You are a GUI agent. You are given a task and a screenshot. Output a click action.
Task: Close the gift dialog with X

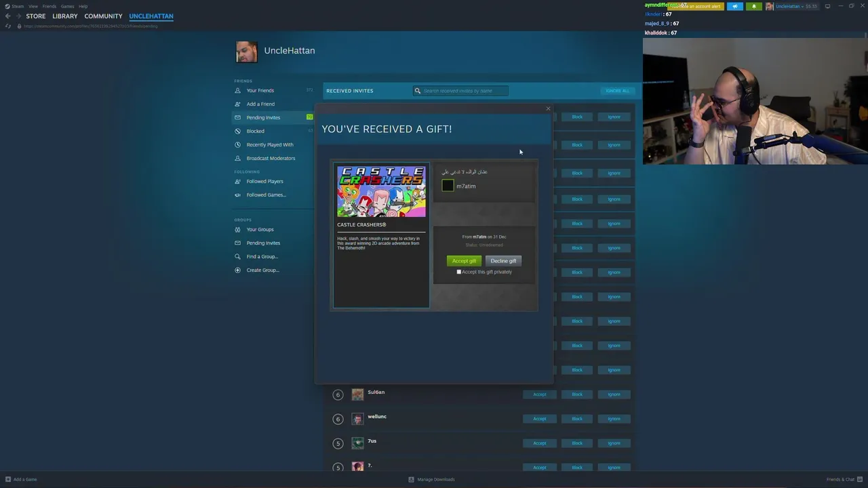[x=548, y=108]
